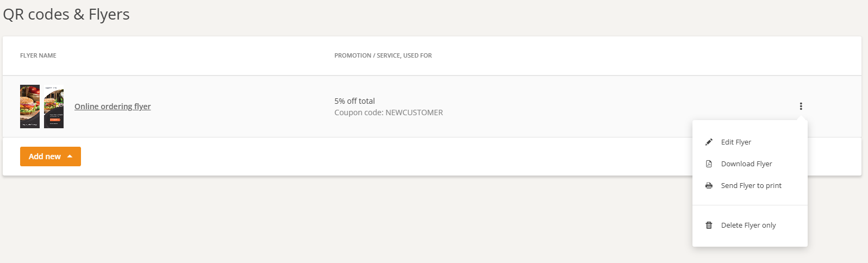Click the Coupon code NEWCUSTOMER text
This screenshot has width=868, height=263.
tap(389, 112)
